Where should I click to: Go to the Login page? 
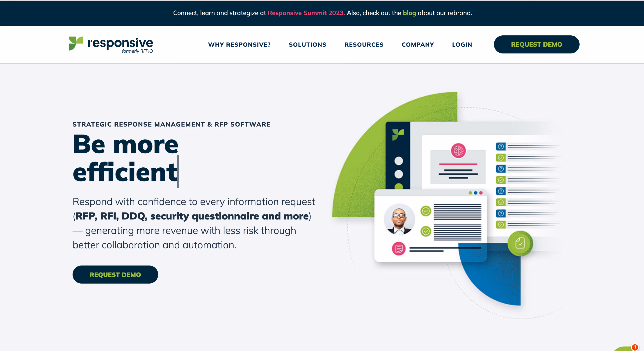click(462, 45)
